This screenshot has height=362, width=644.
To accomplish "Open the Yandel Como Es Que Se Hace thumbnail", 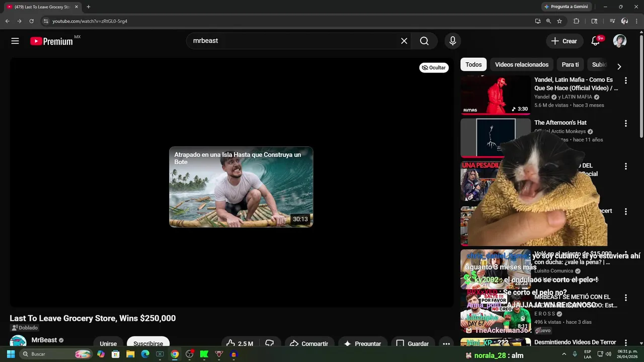I will [496, 95].
